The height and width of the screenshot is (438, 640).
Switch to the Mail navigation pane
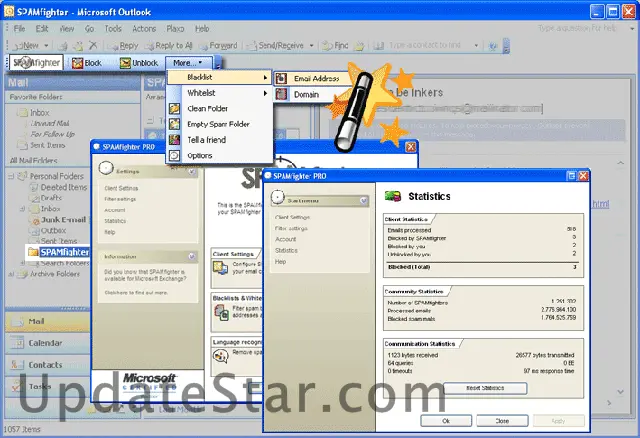click(x=47, y=322)
